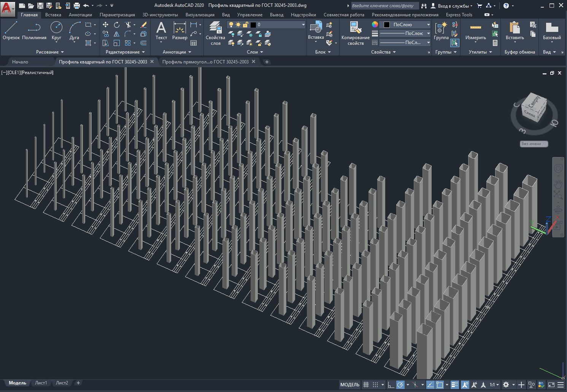Toggle object snap tracking in status bar
The image size is (567, 392).
coord(430,384)
